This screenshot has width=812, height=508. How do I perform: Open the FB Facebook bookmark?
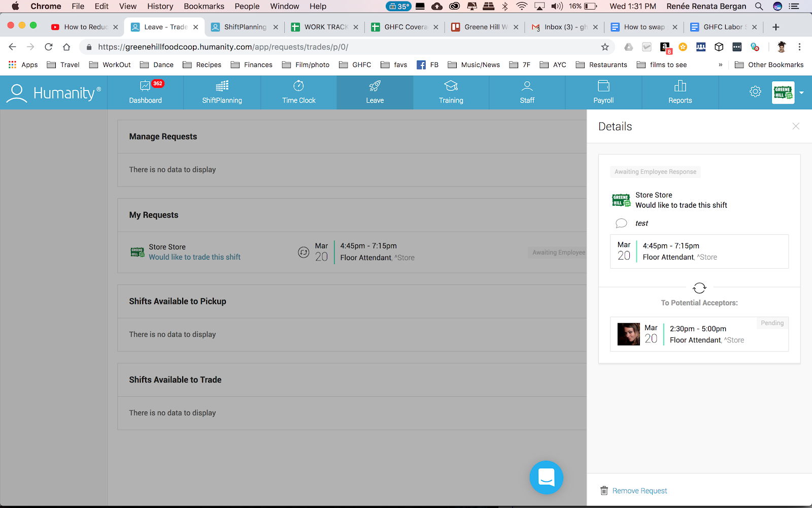coord(428,65)
